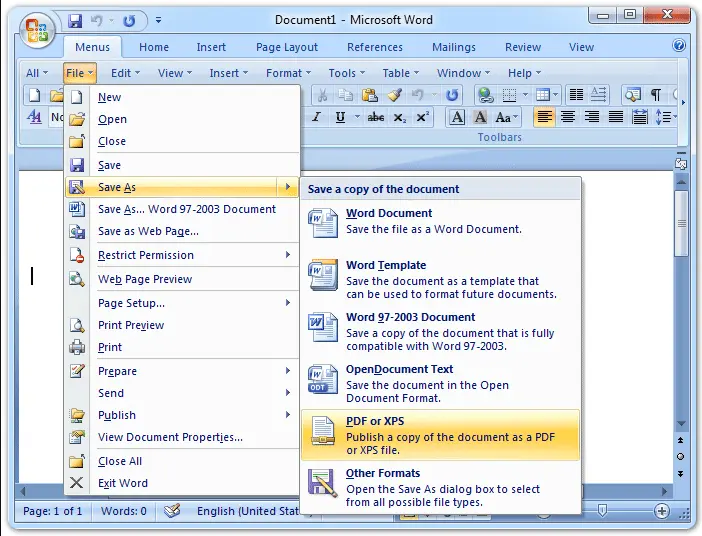
Task: Show paragraph marks with the pilcrow icon
Action: point(656,95)
